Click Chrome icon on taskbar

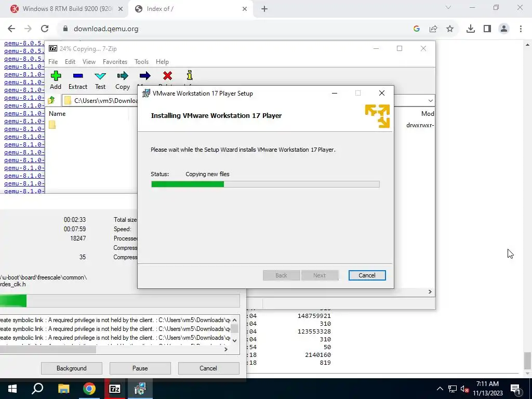(x=89, y=389)
